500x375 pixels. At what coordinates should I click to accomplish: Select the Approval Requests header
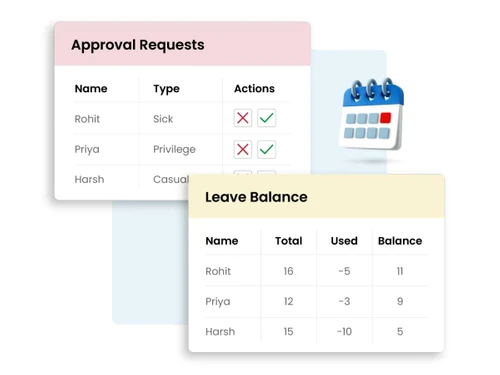138,45
